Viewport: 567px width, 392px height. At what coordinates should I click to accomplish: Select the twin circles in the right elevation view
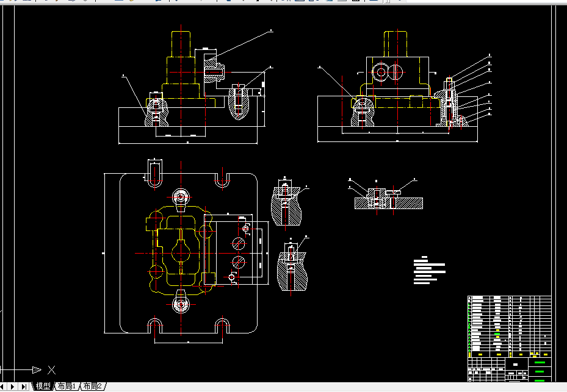[388, 73]
